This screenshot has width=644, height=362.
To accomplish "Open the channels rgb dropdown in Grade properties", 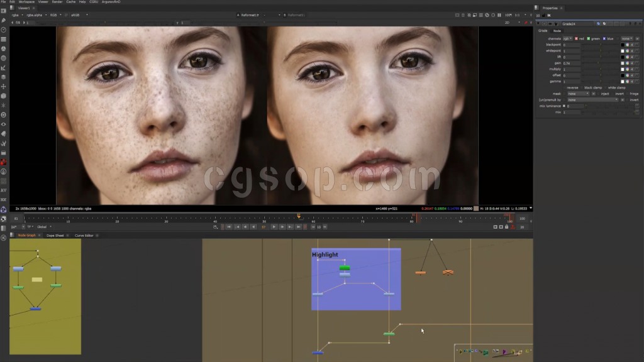I will coord(568,39).
